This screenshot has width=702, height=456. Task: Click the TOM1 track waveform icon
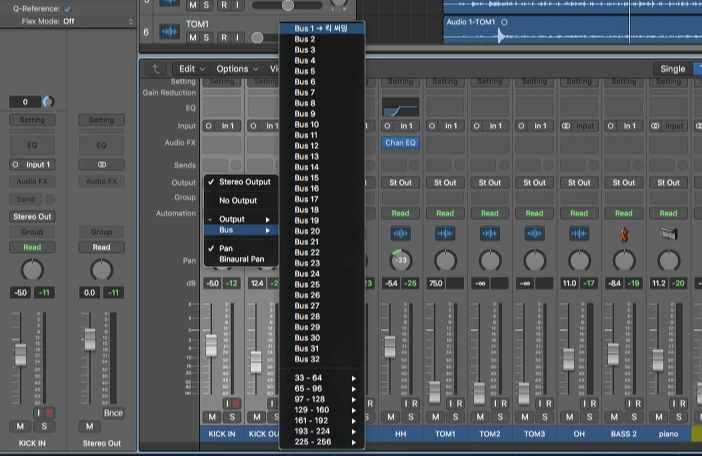point(169,33)
